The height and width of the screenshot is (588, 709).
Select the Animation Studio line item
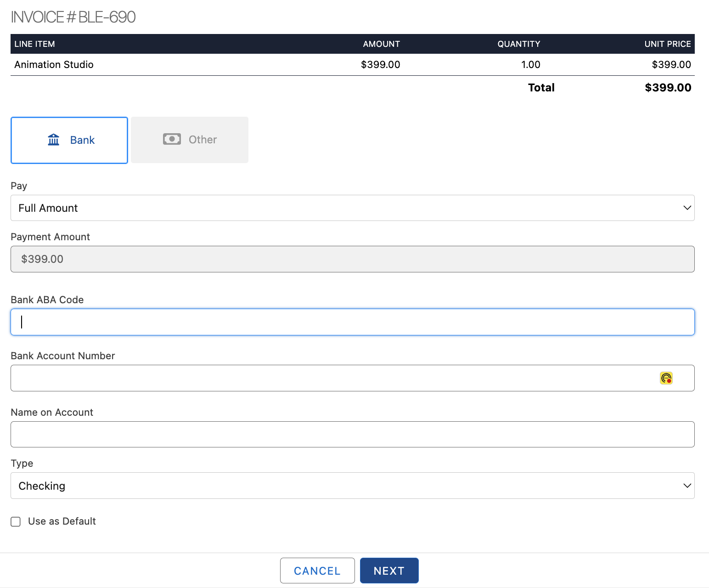point(54,65)
